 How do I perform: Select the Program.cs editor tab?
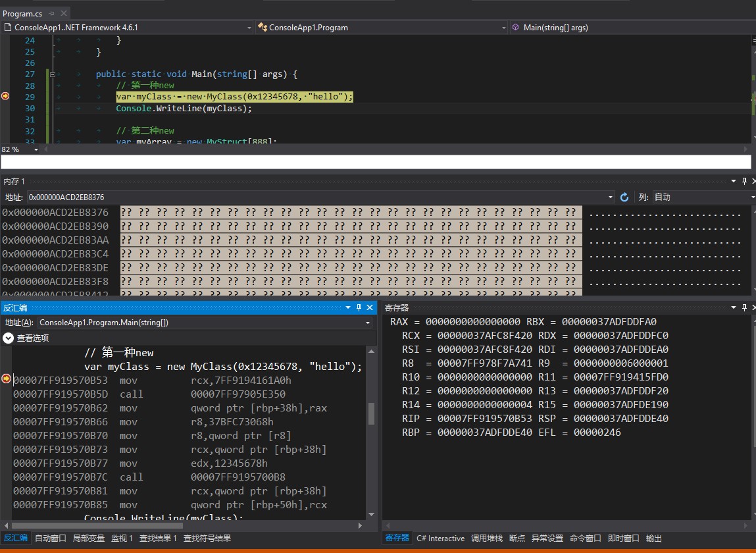click(22, 14)
